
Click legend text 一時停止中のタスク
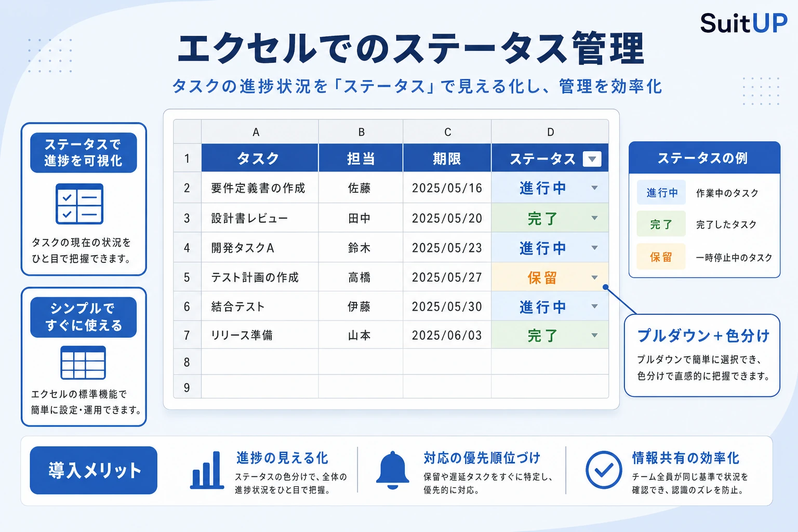(734, 257)
